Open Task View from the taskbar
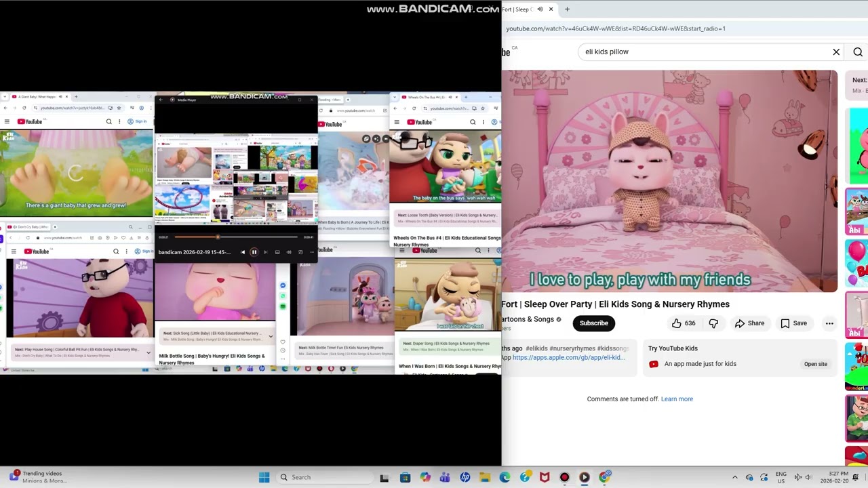The image size is (868, 488). (384, 477)
